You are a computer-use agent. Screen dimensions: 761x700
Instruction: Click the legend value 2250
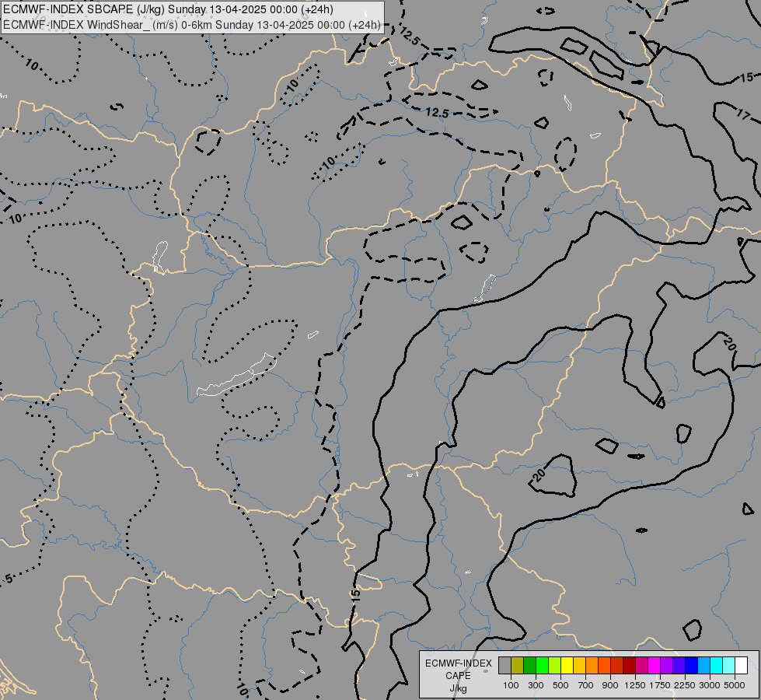click(684, 685)
